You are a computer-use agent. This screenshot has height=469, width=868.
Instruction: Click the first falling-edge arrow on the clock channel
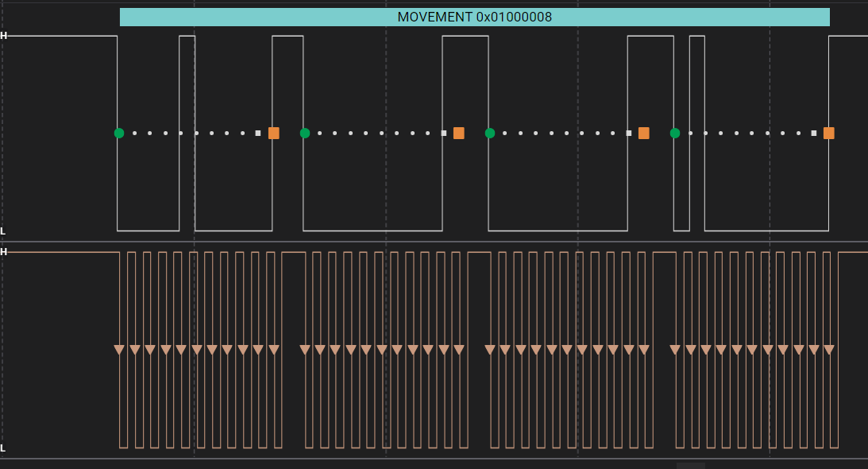pos(119,350)
